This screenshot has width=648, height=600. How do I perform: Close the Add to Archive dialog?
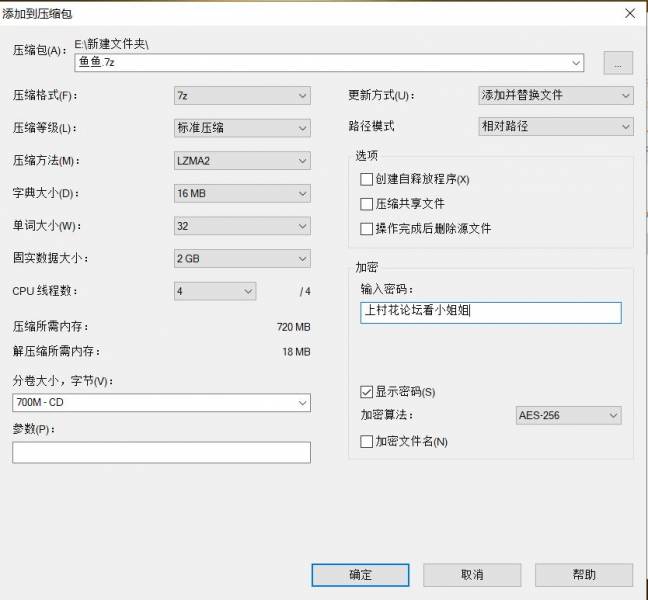(628, 13)
